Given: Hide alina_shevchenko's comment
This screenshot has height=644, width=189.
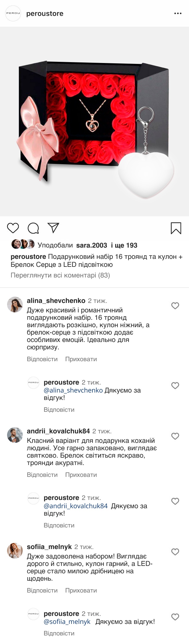Looking at the screenshot, I should point(81,359).
